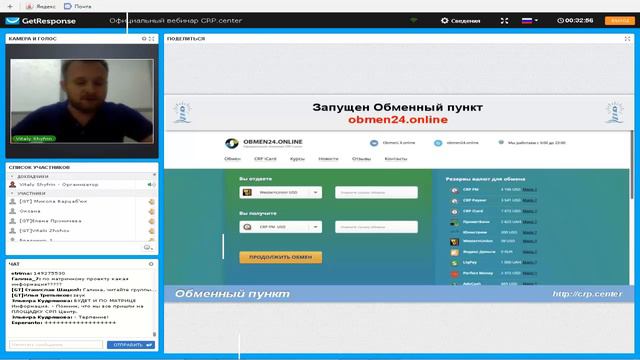640x360 pixels.
Task: Click the OBMEN24.ONLINE site logo
Action: [x=264, y=143]
